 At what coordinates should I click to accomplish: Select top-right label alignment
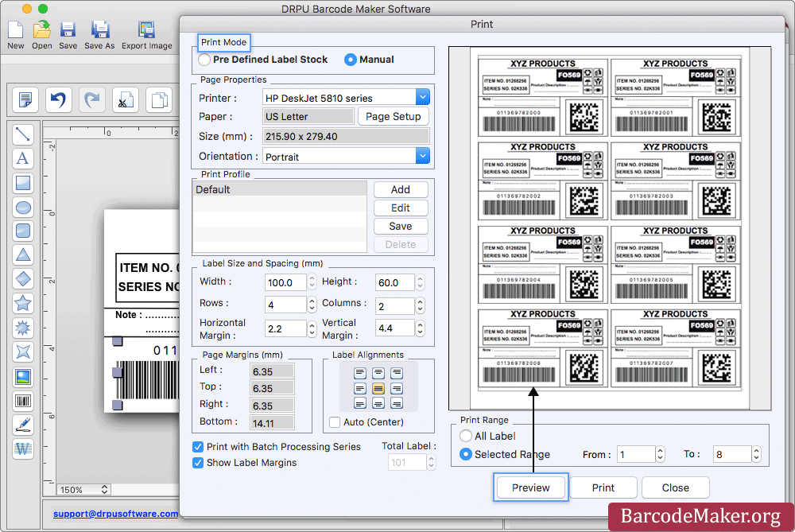click(397, 374)
